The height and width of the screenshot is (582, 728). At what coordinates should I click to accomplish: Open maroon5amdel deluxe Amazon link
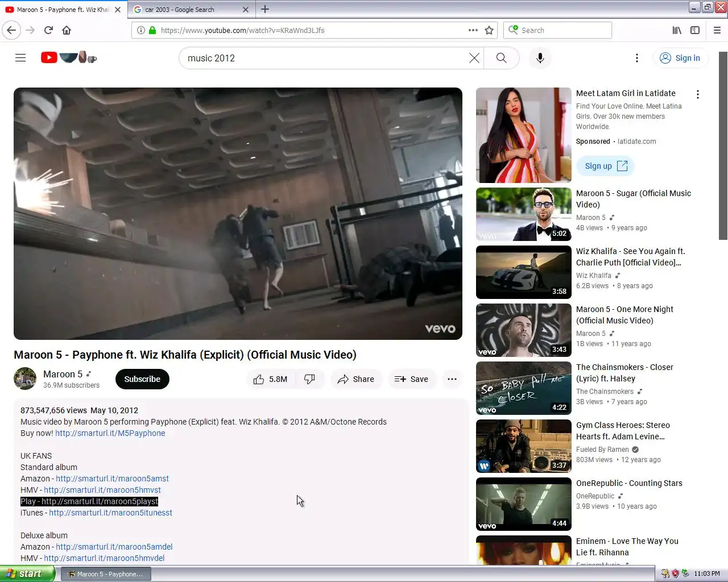(x=114, y=547)
